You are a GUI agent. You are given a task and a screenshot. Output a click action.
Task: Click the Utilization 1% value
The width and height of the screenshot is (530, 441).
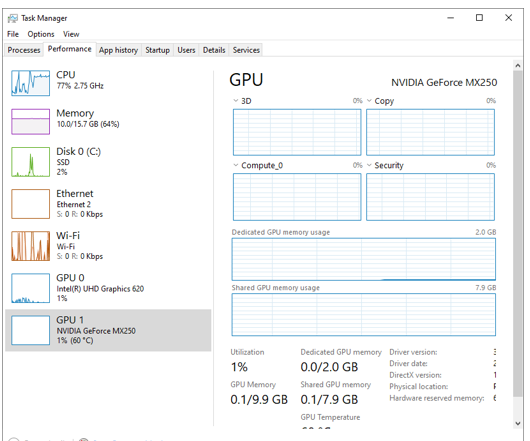point(239,367)
